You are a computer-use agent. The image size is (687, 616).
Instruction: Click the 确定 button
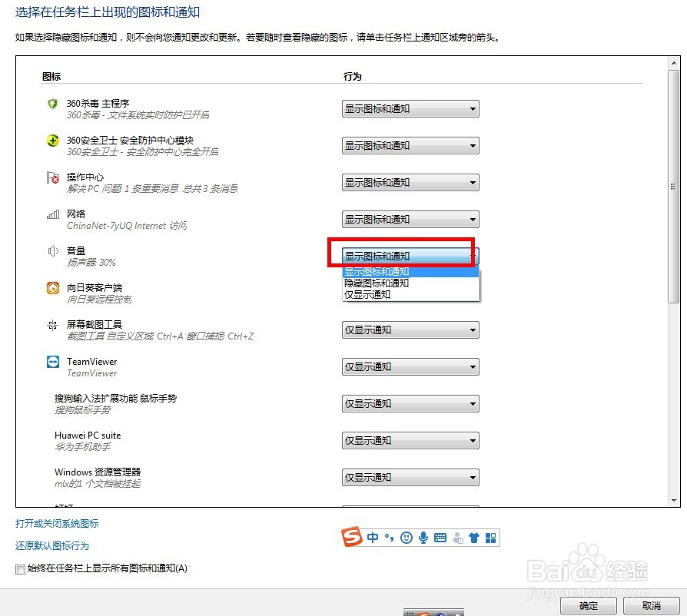pos(589,605)
